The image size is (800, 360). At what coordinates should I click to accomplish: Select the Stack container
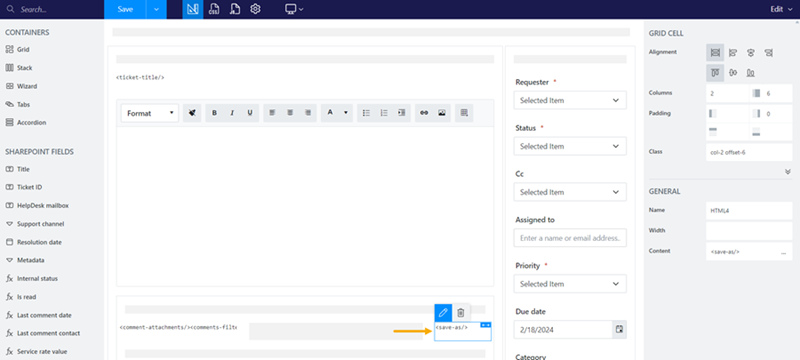(19, 68)
